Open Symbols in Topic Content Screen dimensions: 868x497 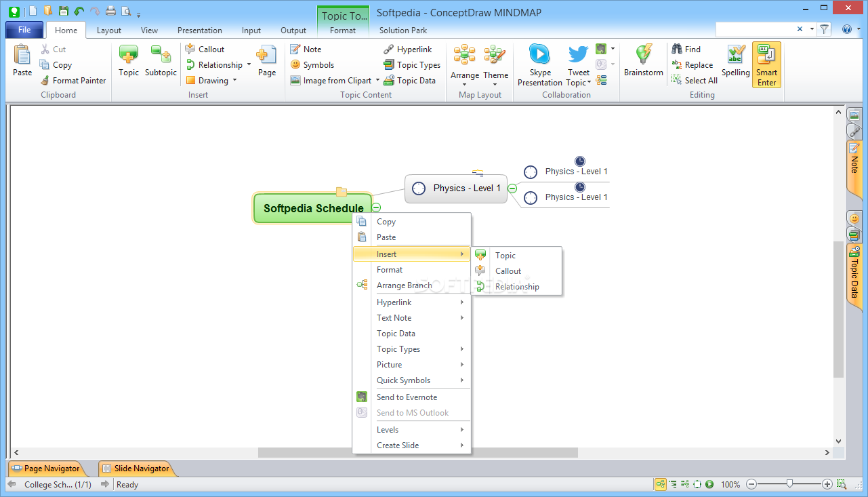pyautogui.click(x=312, y=64)
